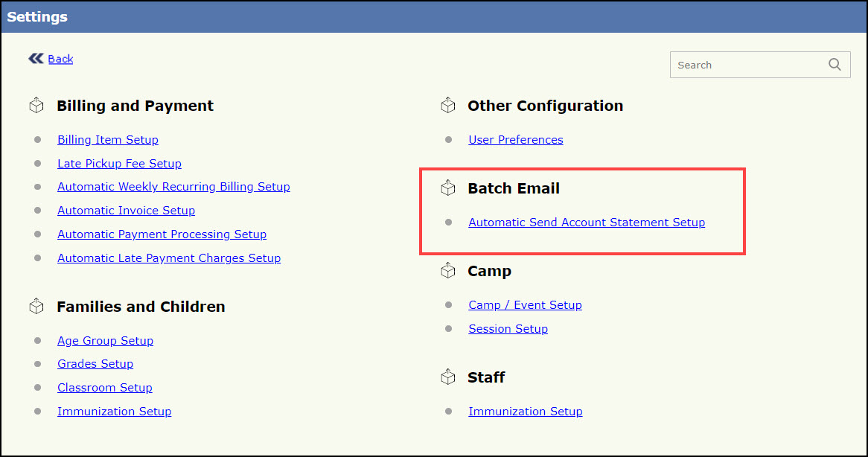
Task: Open Camp / Event Setup
Action: [525, 305]
